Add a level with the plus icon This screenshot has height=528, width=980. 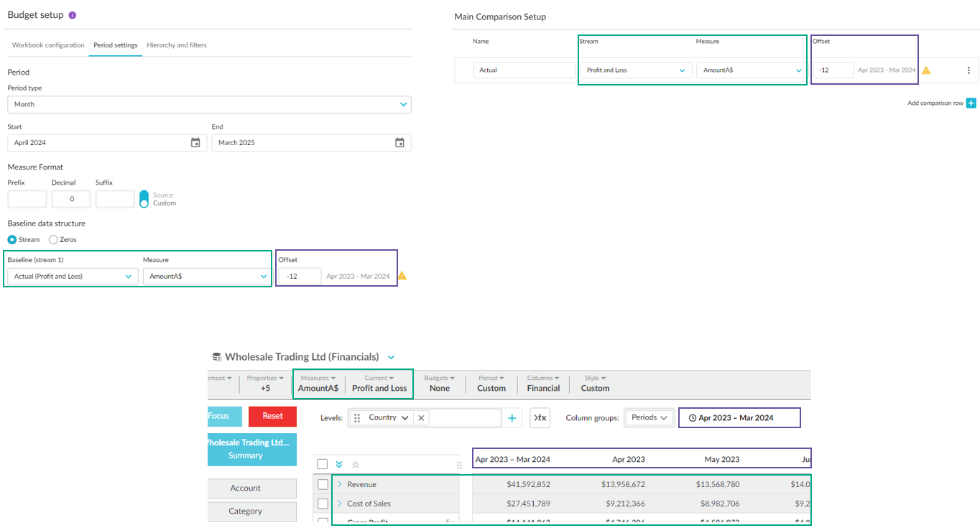pos(512,418)
